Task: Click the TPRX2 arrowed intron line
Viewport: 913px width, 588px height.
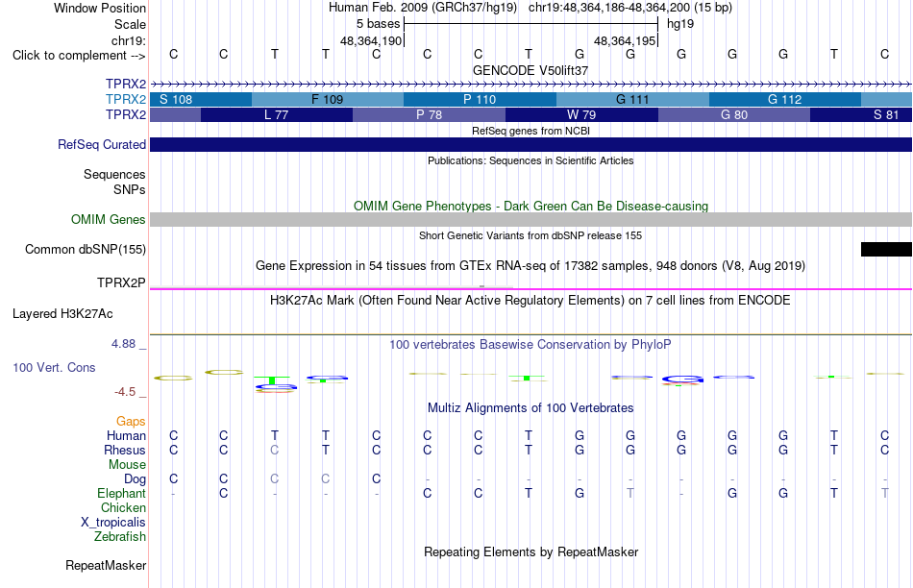Action: point(531,85)
